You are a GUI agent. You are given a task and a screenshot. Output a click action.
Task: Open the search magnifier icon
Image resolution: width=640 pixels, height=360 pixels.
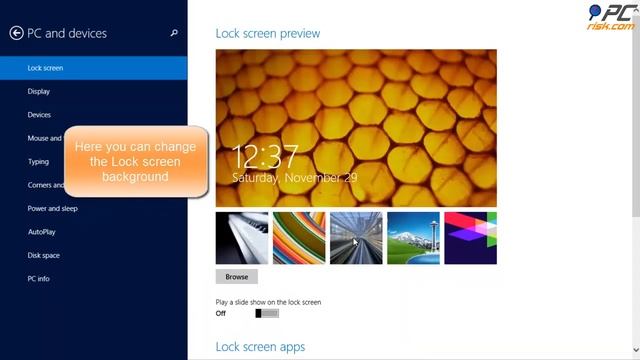pos(174,33)
